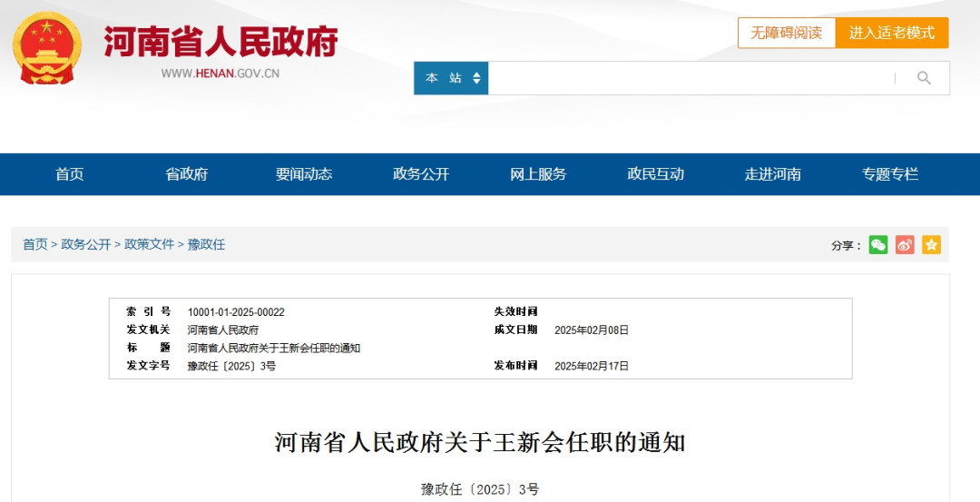This screenshot has height=502, width=980.
Task: Open the 要闻动态 navigation menu item
Action: coord(304,174)
